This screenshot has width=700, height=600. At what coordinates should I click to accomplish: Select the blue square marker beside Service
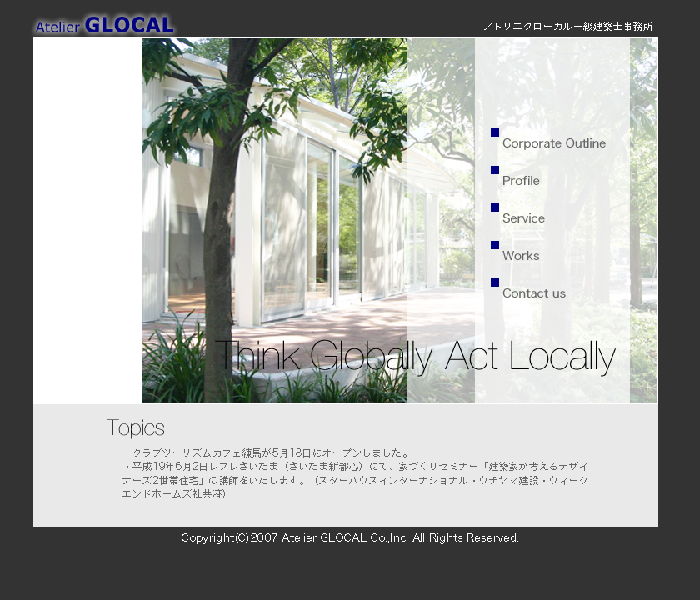pos(495,207)
